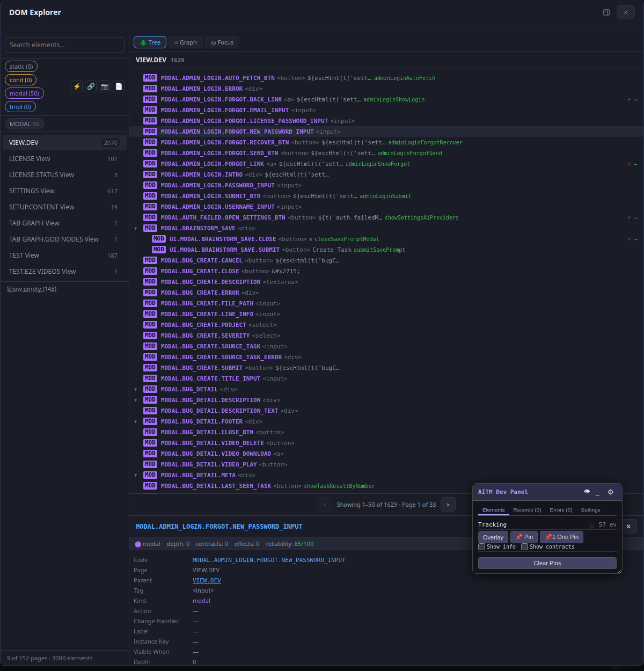Toggle the tmpl (0) filter chip
644x671 pixels.
[20, 107]
